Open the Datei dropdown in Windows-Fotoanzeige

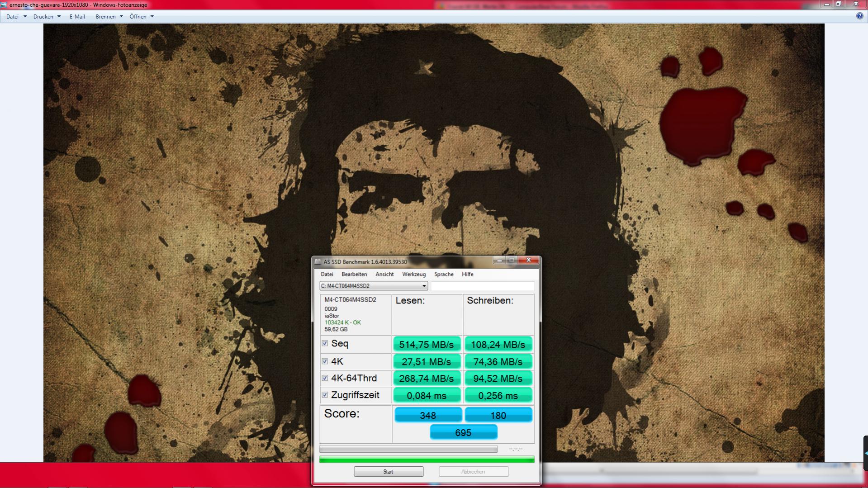[16, 17]
